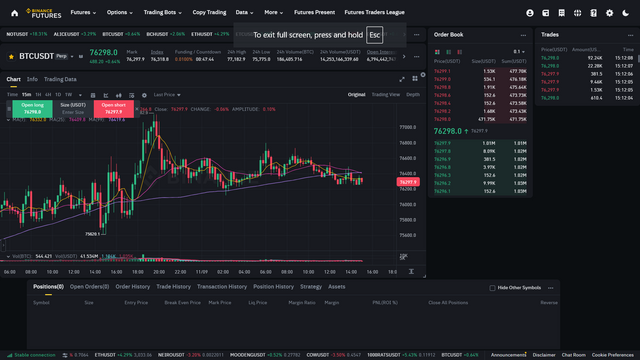Open the Trading Bots dropdown
The height and width of the screenshot is (360, 640).
162,13
